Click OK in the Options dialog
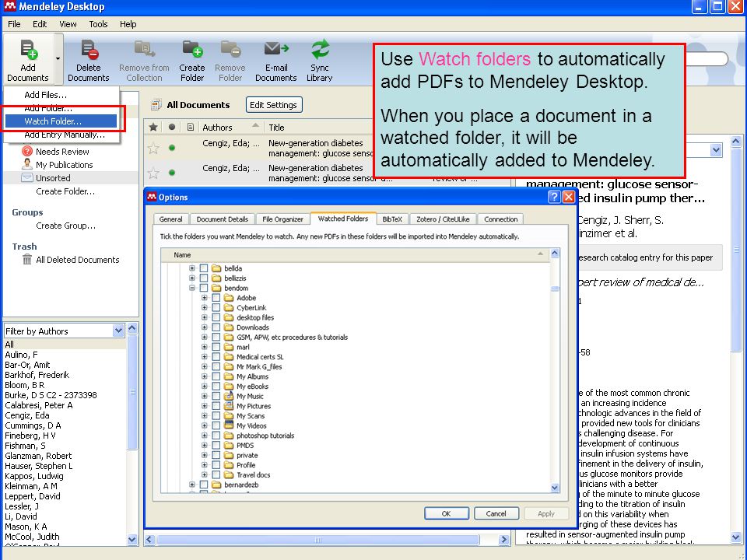This screenshot has height=560, width=747. pos(446,513)
